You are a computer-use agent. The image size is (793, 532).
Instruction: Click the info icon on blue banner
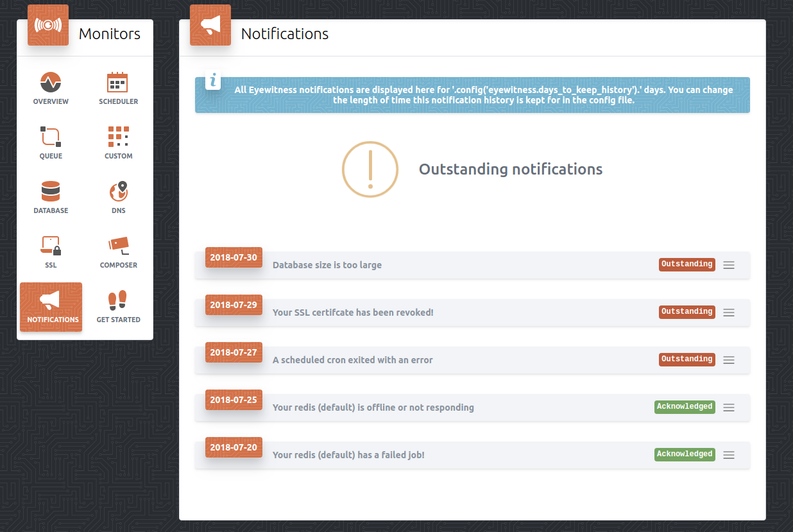coord(213,81)
